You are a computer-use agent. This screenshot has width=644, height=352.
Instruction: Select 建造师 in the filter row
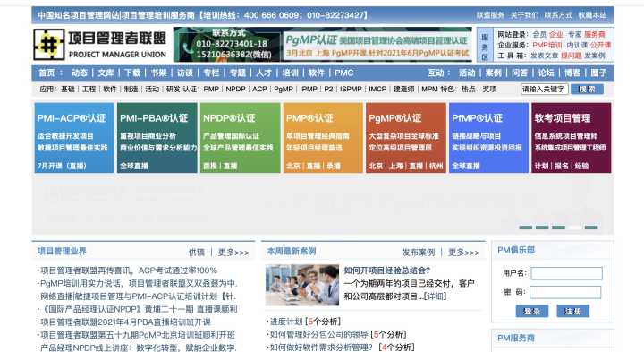403,89
